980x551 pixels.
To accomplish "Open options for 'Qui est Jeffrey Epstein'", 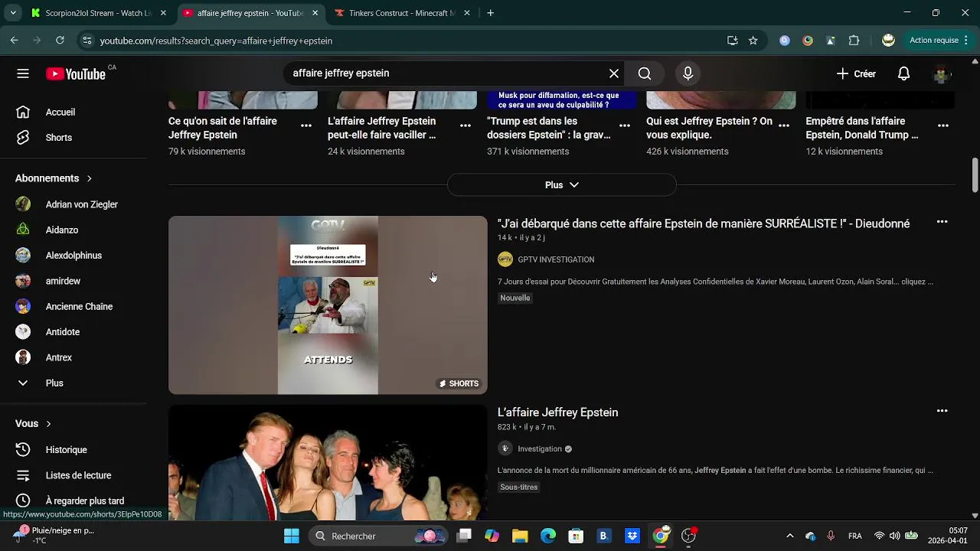I will 784,126.
